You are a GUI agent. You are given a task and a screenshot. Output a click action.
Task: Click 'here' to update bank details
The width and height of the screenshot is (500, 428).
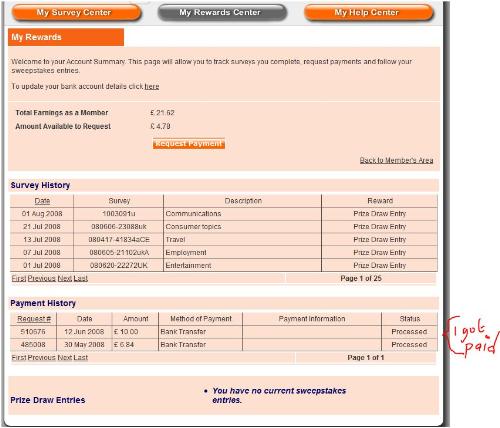point(152,87)
